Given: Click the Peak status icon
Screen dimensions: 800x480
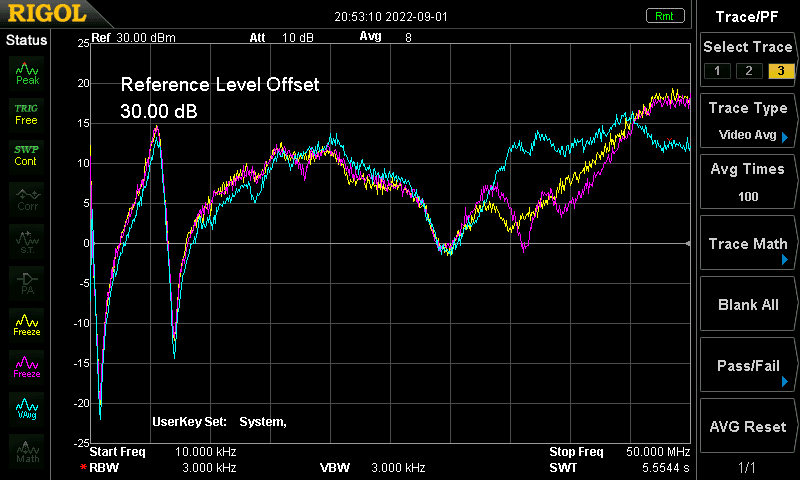Looking at the screenshot, I should [27, 74].
